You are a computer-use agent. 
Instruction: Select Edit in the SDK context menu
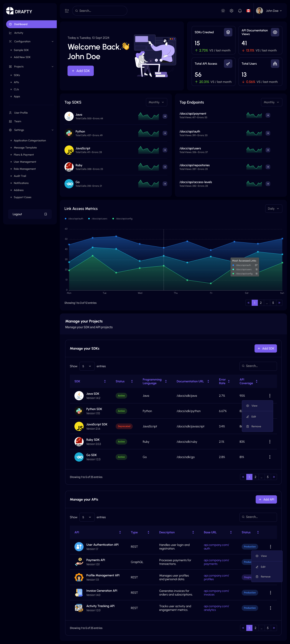(254, 417)
